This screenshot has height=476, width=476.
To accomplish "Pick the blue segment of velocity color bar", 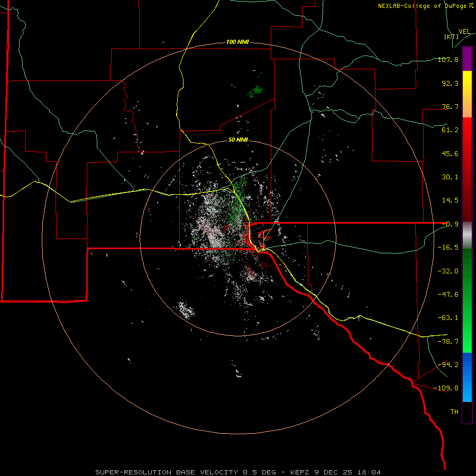I will [x=467, y=377].
